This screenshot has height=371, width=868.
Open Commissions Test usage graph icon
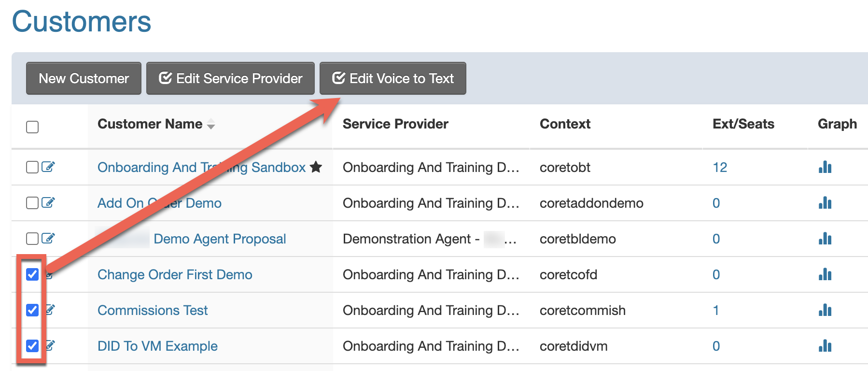(x=825, y=310)
